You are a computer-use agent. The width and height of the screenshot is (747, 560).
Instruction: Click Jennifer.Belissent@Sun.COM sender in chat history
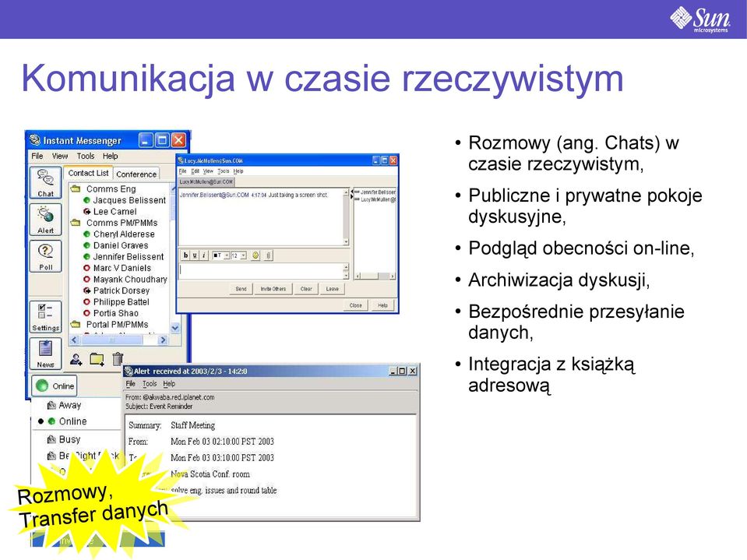coord(214,195)
